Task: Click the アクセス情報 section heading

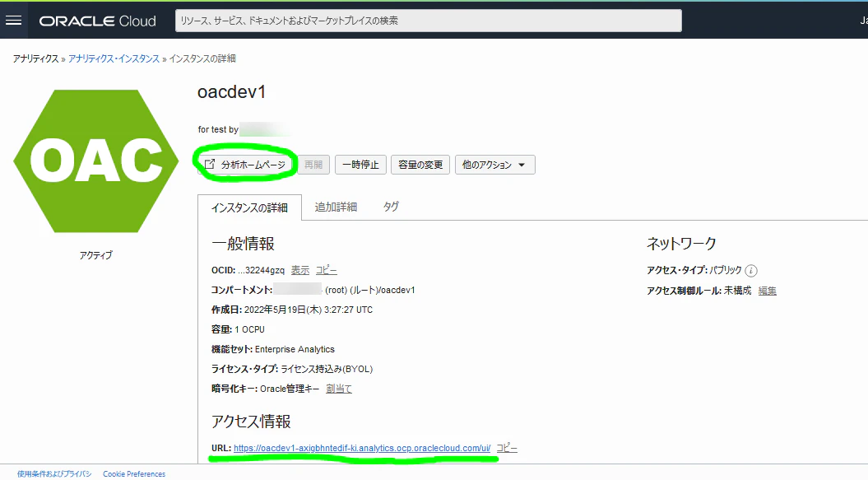Action: 251,422
